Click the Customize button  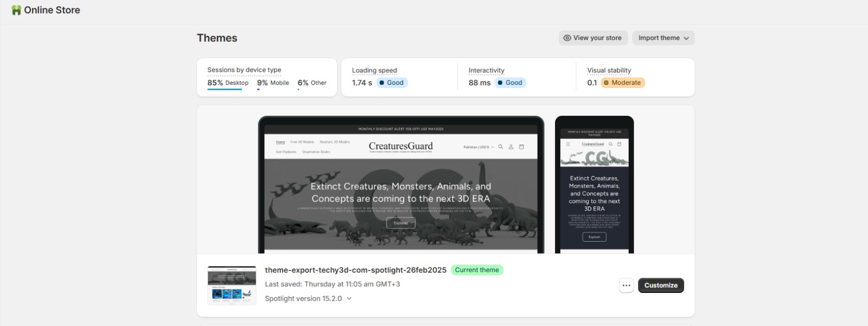660,285
